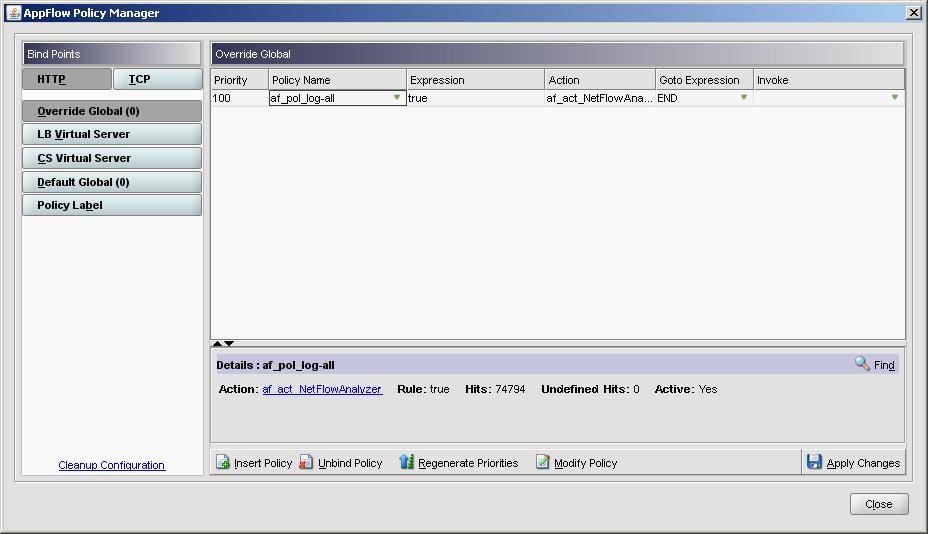This screenshot has width=928, height=534.
Task: Switch to the TCP tab
Action: (x=157, y=79)
